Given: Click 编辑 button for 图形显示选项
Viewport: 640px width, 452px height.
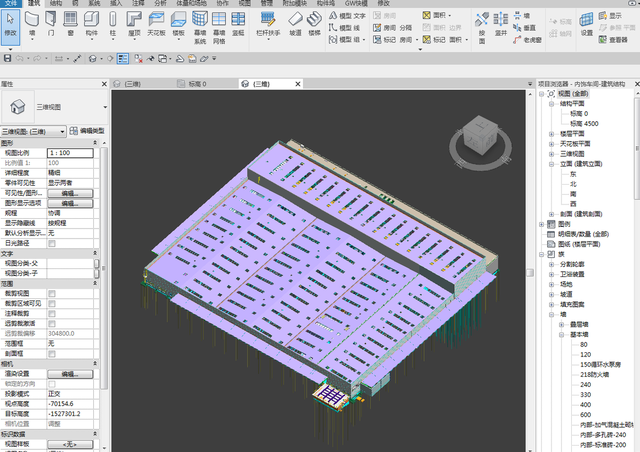Looking at the screenshot, I should coord(70,203).
